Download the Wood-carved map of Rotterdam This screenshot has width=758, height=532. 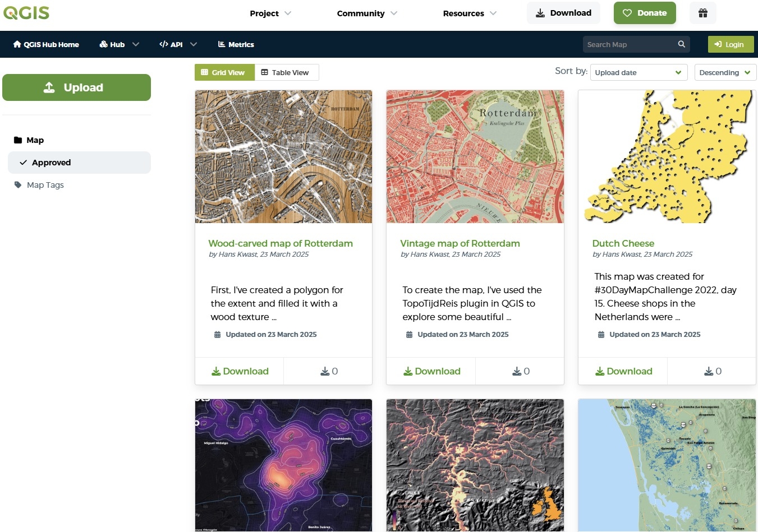(x=240, y=371)
